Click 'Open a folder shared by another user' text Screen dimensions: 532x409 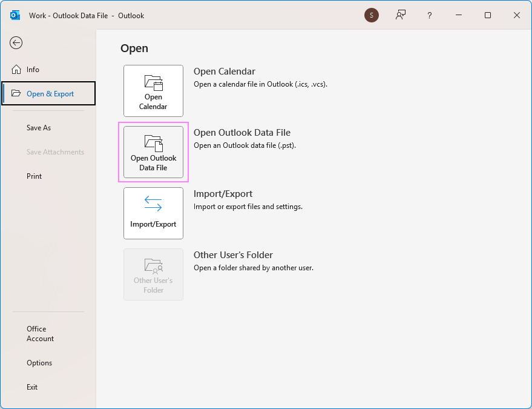(x=254, y=268)
